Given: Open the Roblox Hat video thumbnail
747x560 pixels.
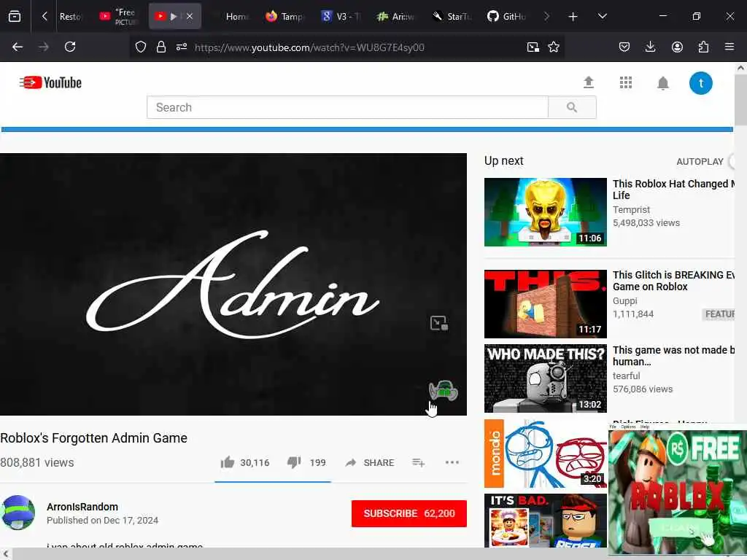Looking at the screenshot, I should (546, 212).
